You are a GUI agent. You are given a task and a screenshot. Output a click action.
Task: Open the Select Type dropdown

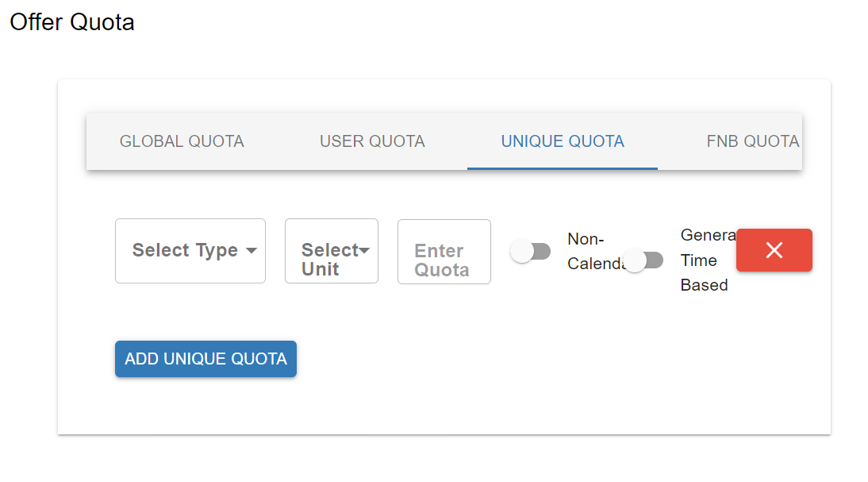pyautogui.click(x=190, y=251)
